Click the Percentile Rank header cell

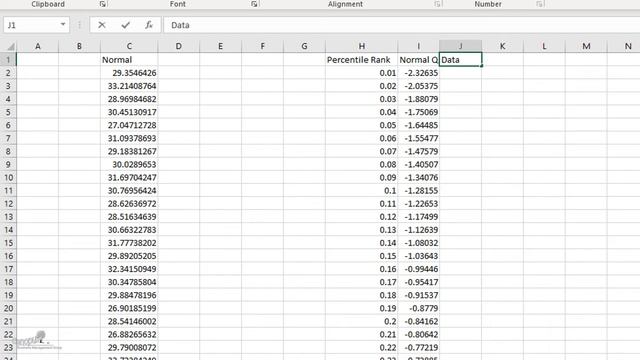coord(362,60)
